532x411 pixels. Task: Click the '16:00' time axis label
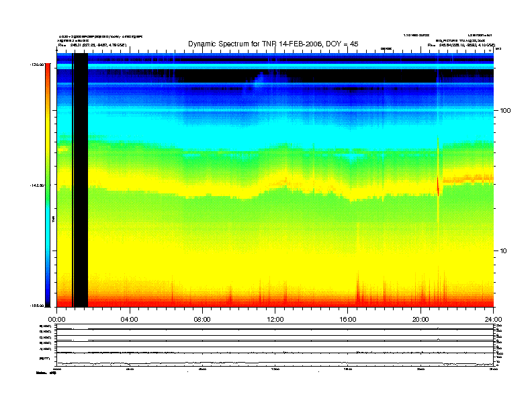(x=348, y=320)
